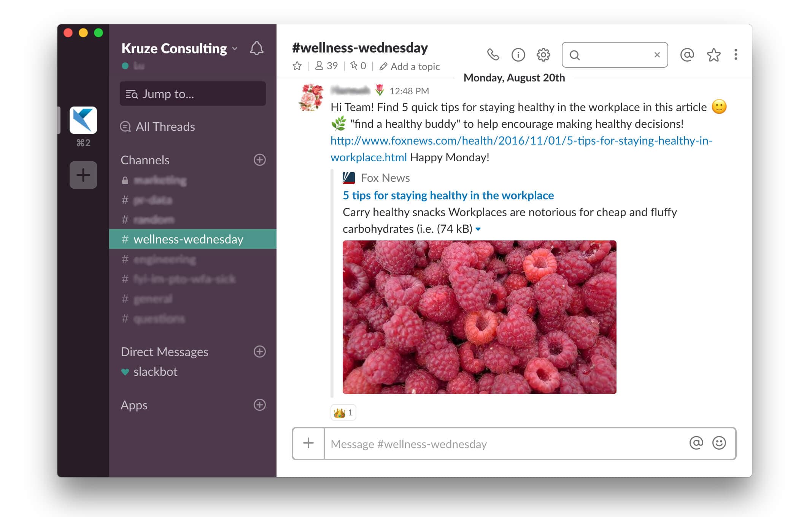Viewport: 812px width, 517px height.
Task: Open All Threads view
Action: 166,126
